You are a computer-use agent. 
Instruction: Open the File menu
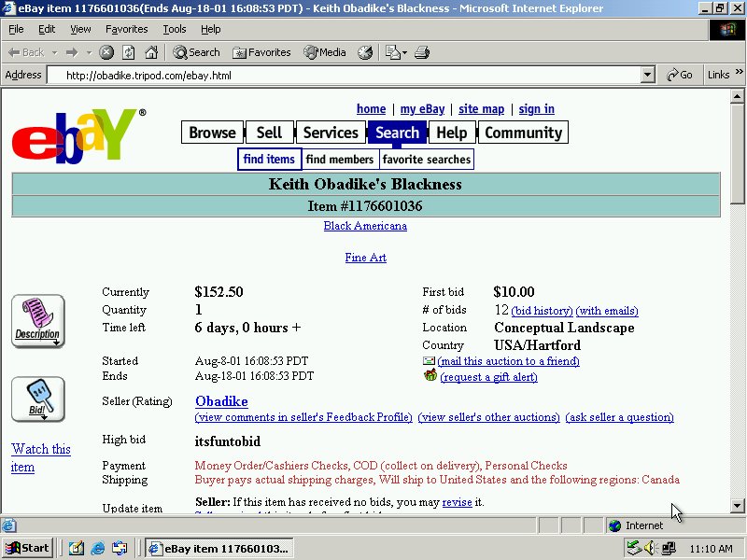pyautogui.click(x=16, y=29)
